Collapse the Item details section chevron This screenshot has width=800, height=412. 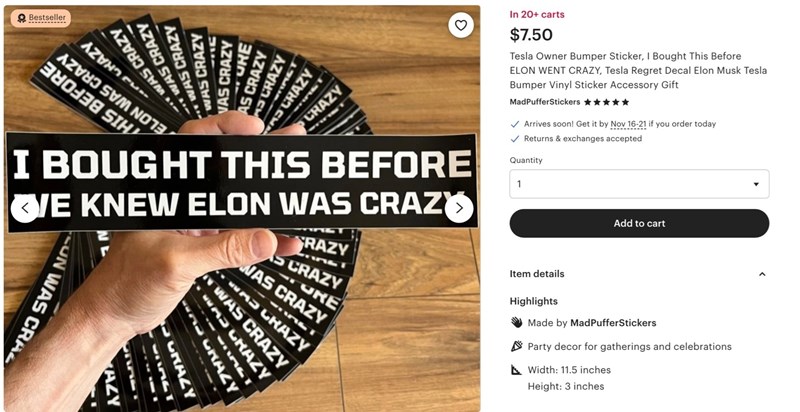[762, 274]
